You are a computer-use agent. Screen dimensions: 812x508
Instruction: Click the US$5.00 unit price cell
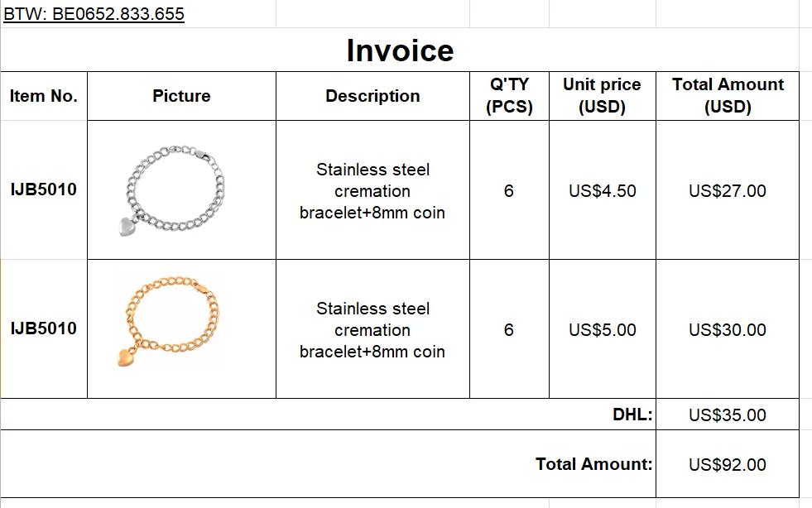[603, 329]
